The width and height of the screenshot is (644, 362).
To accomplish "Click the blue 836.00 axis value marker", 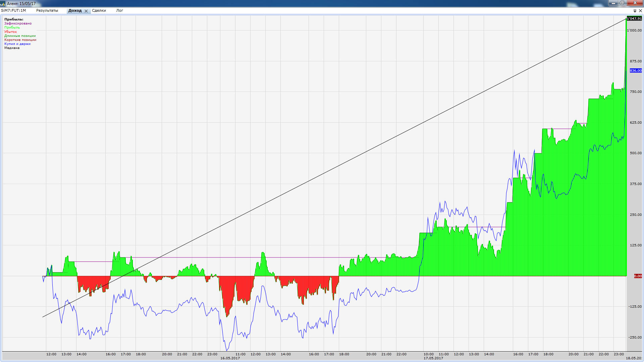I will 636,71.
